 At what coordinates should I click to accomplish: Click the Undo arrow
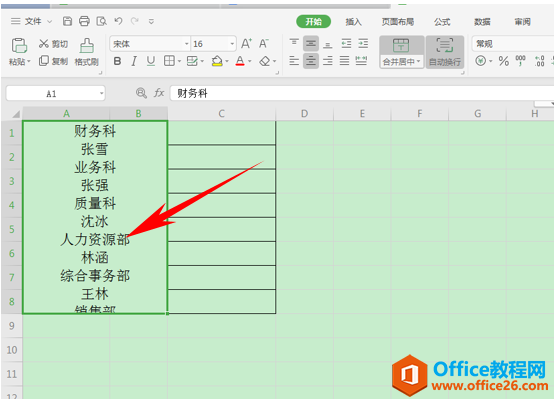(x=118, y=22)
